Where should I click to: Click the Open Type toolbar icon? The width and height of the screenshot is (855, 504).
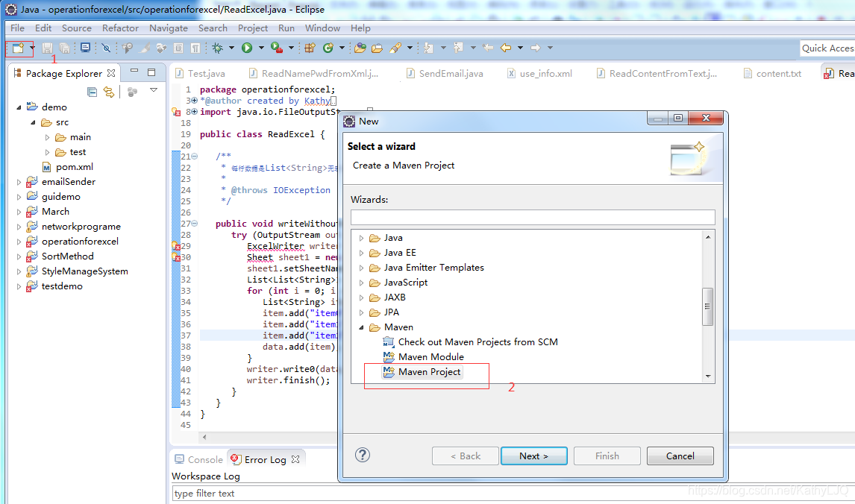pos(360,48)
